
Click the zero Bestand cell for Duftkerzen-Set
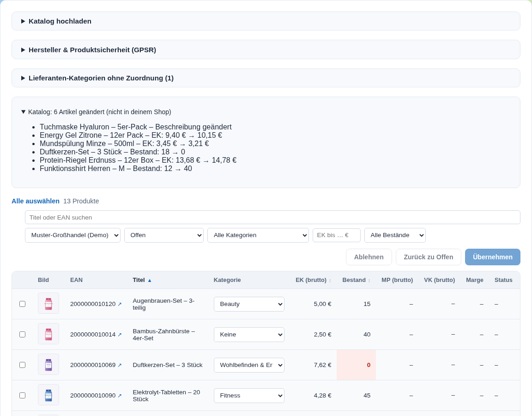[x=356, y=365]
